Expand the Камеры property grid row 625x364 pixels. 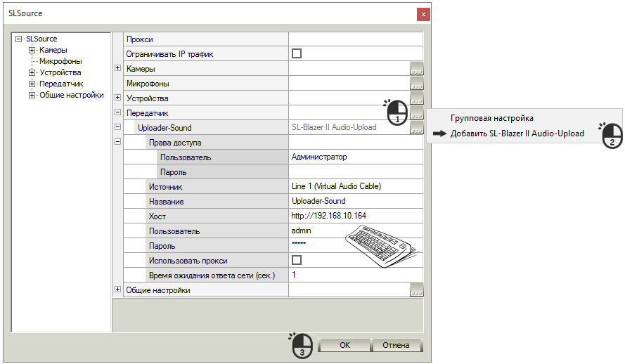point(117,68)
